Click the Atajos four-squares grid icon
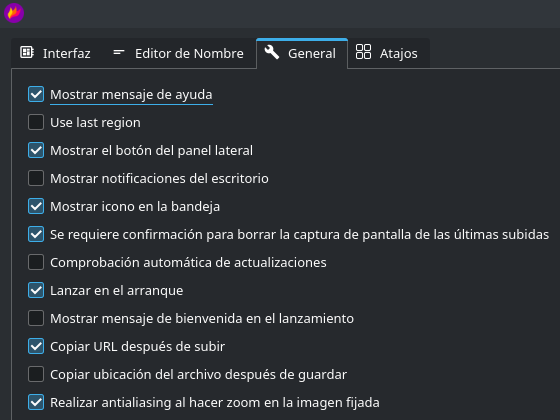560x420 pixels. click(363, 52)
